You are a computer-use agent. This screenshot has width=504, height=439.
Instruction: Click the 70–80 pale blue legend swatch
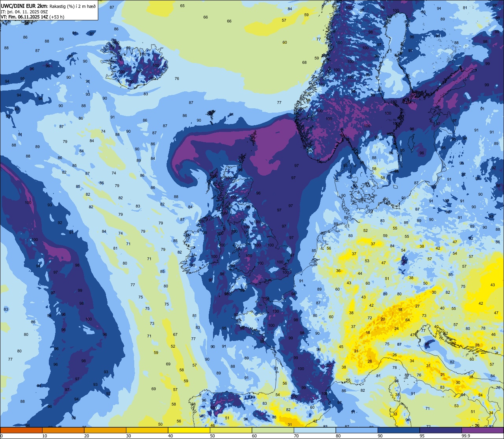click(x=315, y=430)
